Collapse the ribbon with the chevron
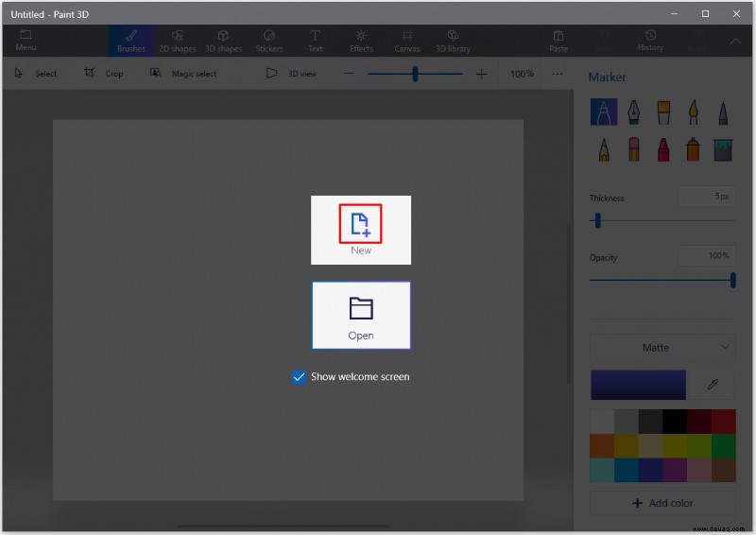This screenshot has height=535, width=756. [x=736, y=41]
